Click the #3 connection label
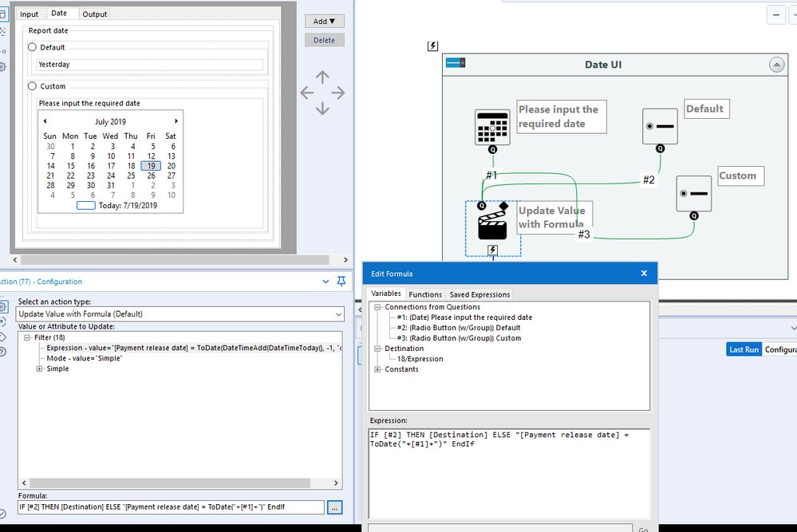 pos(583,234)
